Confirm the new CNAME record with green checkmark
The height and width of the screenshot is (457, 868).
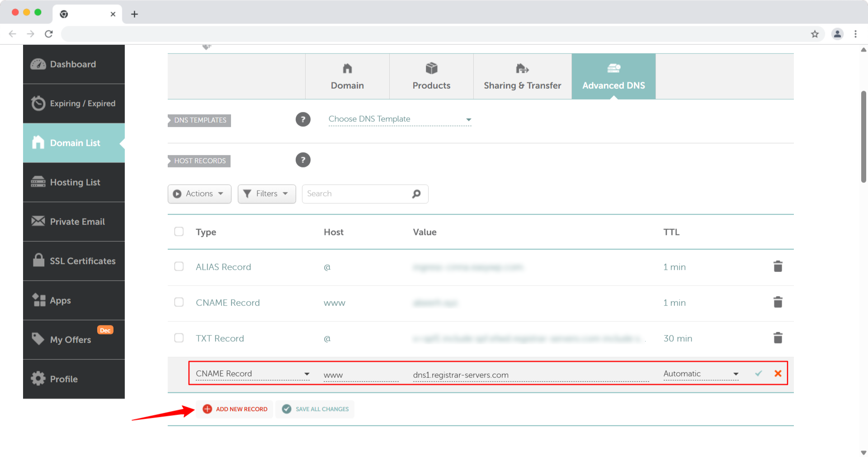click(x=759, y=374)
